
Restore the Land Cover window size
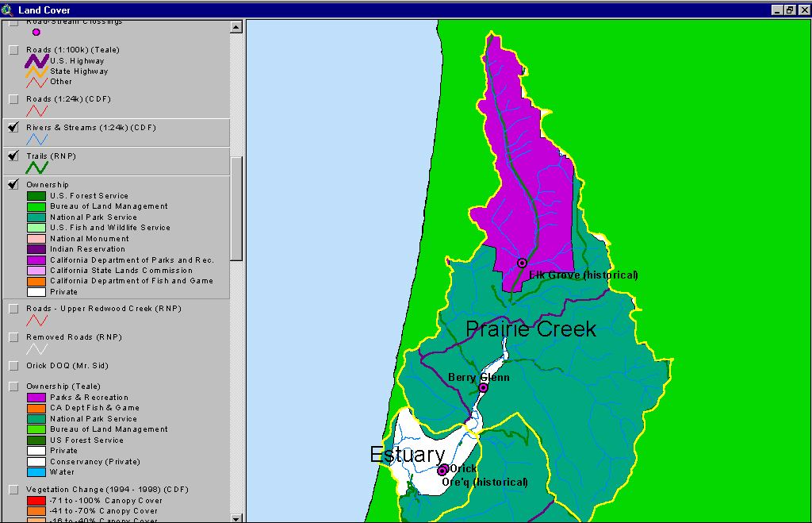click(x=789, y=10)
